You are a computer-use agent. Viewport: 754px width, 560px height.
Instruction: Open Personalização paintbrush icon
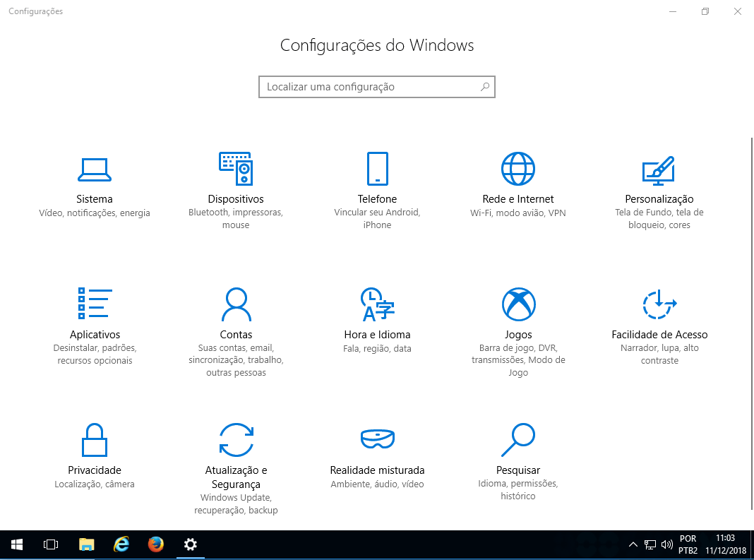tap(659, 169)
